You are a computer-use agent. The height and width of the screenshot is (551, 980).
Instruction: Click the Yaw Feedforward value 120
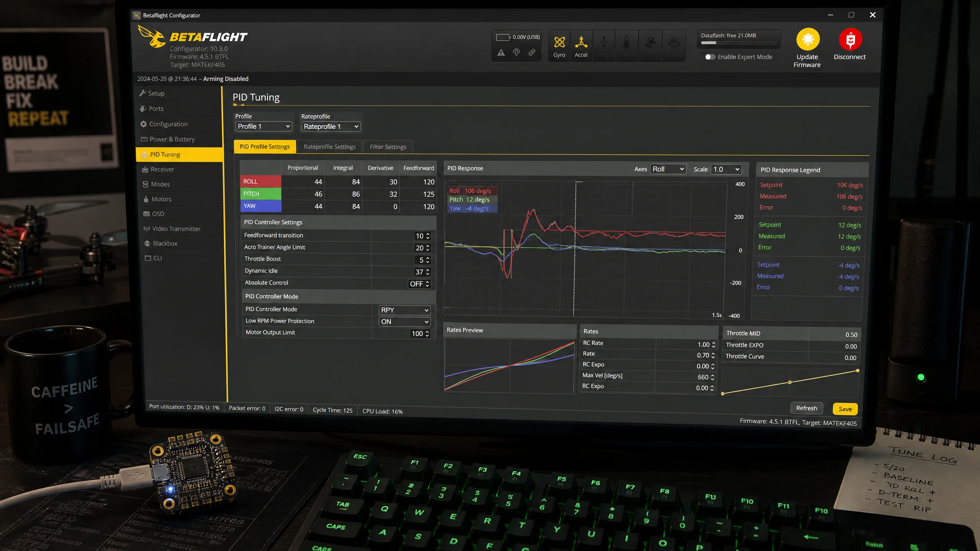[x=429, y=207]
